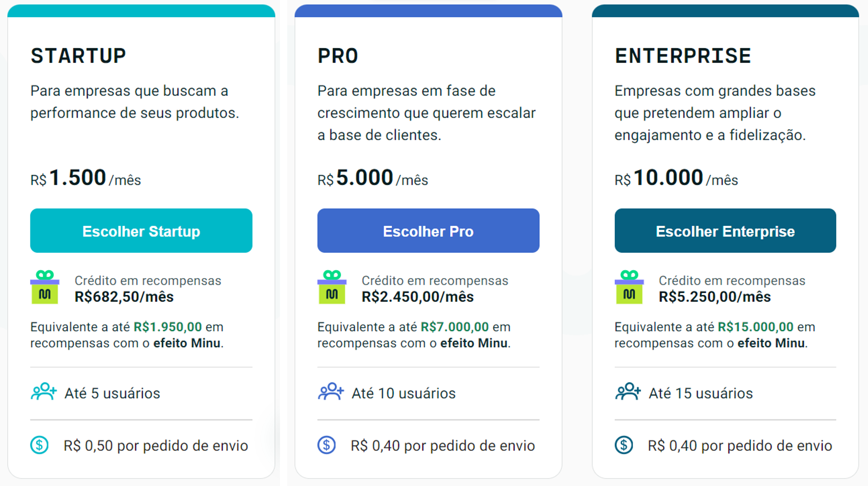868x486 pixels.
Task: Select the STARTUP plan heading
Action: pos(78,56)
